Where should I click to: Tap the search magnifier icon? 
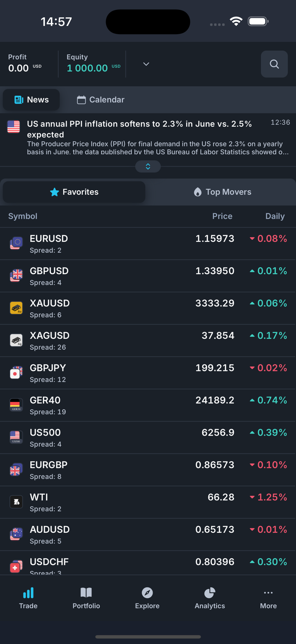click(274, 64)
